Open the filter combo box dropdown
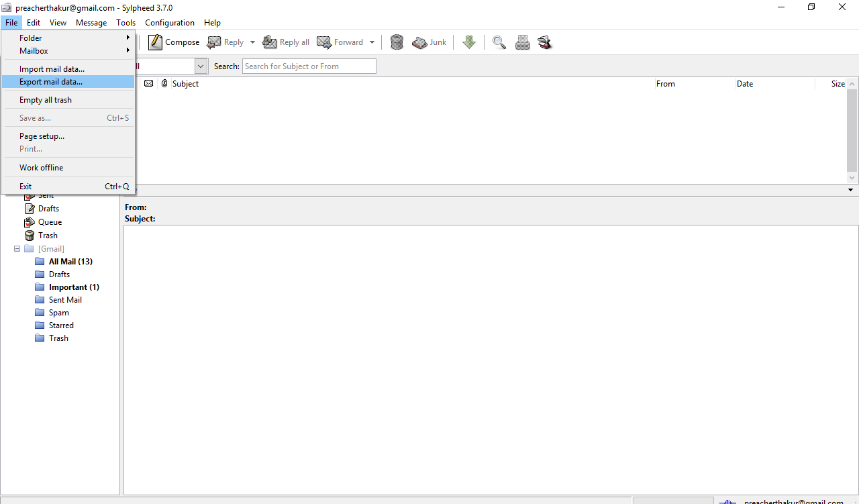859x504 pixels. 201,66
